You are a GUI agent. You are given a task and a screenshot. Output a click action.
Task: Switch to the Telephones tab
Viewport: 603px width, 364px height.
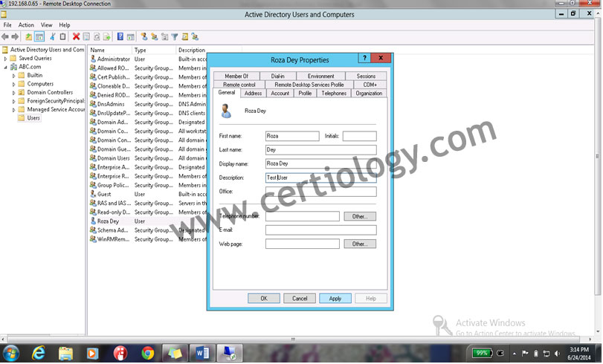[x=334, y=94]
